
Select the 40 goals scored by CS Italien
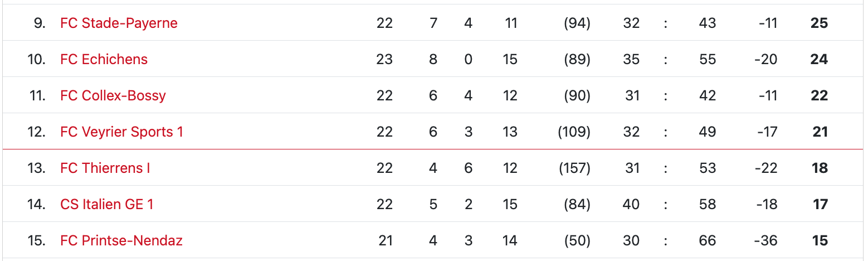pos(631,205)
